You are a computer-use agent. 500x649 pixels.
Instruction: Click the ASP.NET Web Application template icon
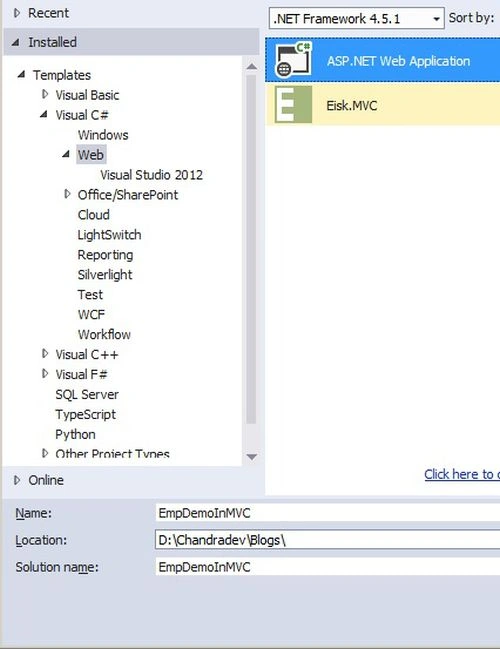coord(293,60)
